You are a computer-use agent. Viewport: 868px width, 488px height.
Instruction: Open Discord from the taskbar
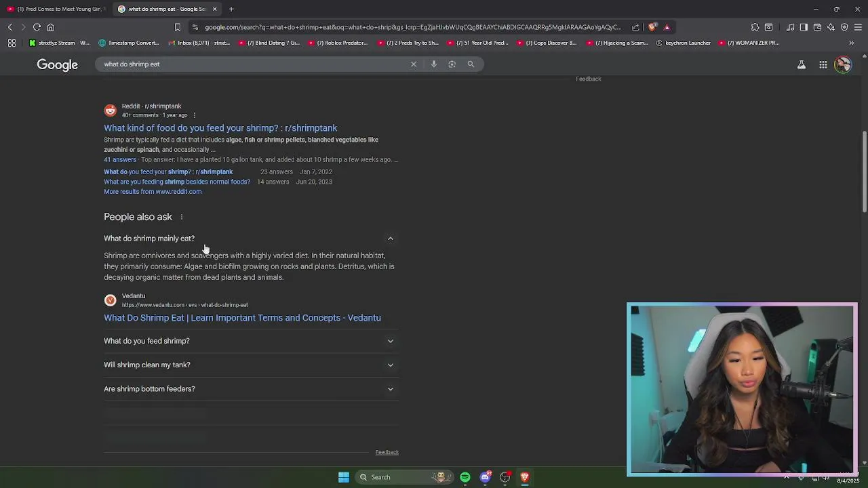pos(485,477)
